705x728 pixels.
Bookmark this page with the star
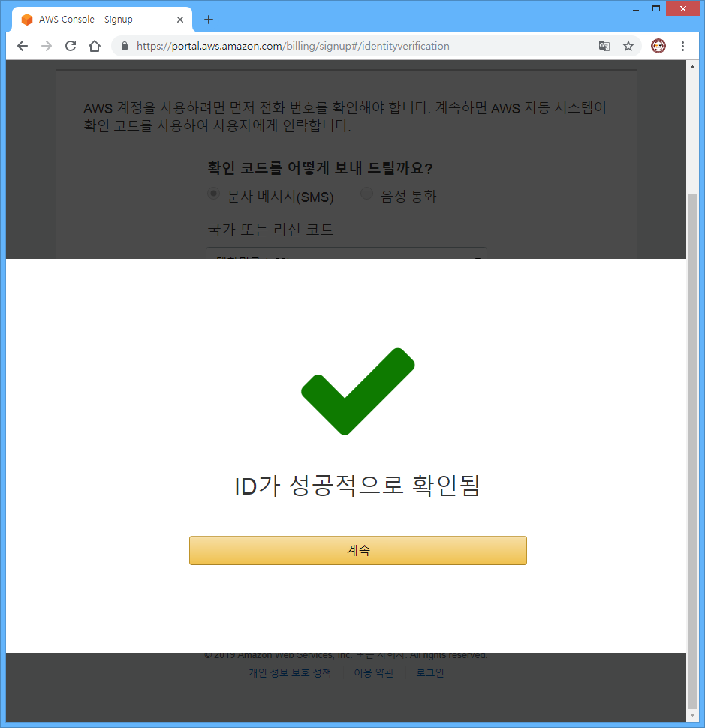[x=628, y=46]
